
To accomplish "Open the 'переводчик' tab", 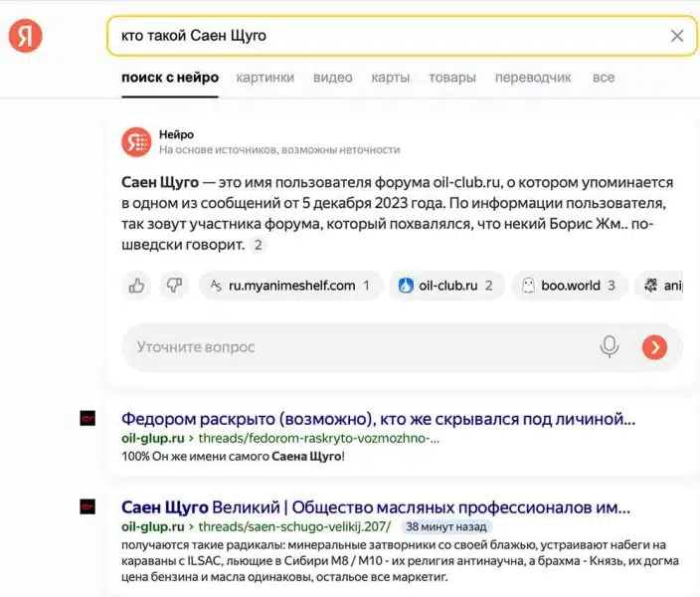I will tap(533, 78).
